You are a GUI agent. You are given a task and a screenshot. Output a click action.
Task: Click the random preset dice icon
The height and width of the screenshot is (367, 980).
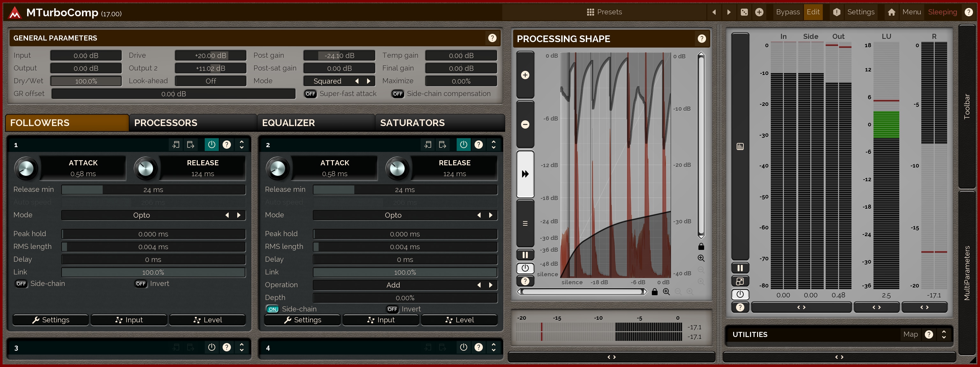pyautogui.click(x=744, y=12)
